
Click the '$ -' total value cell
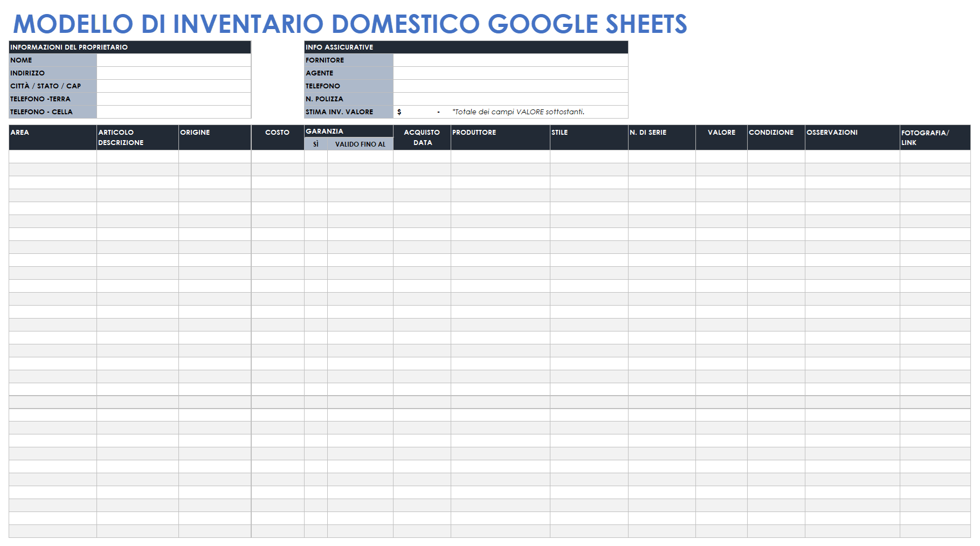tap(422, 112)
